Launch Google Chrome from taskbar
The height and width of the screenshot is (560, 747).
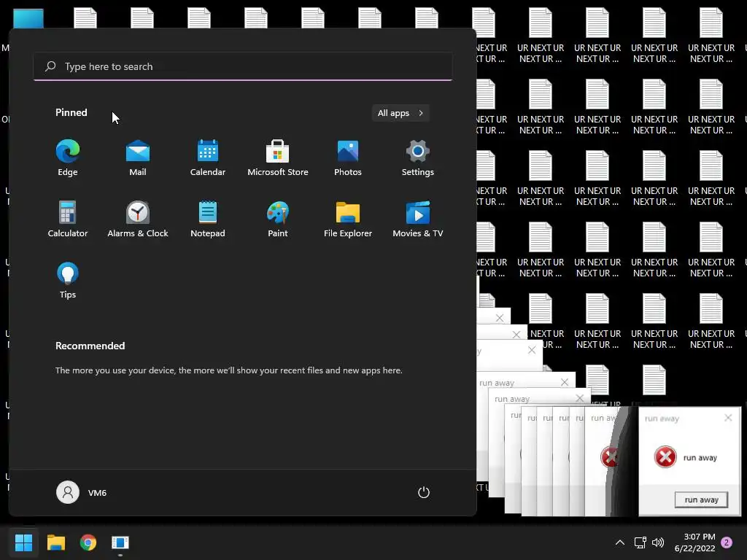tap(88, 542)
